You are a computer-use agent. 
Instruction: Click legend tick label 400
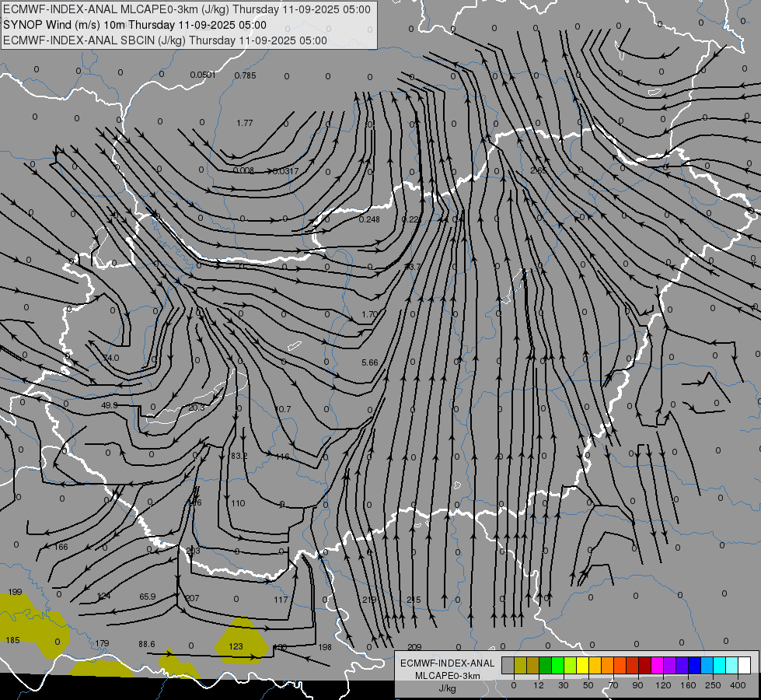click(x=738, y=685)
